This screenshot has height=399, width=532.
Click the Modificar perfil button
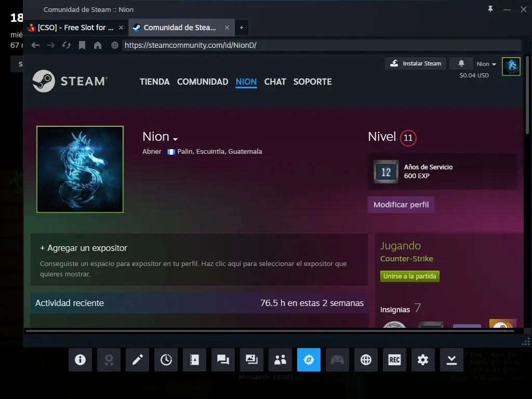[x=401, y=205]
